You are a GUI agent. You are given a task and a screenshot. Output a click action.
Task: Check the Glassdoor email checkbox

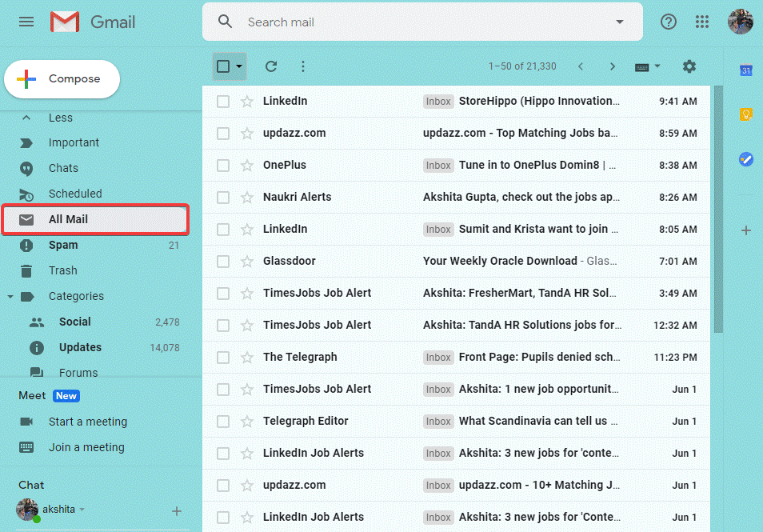223,262
